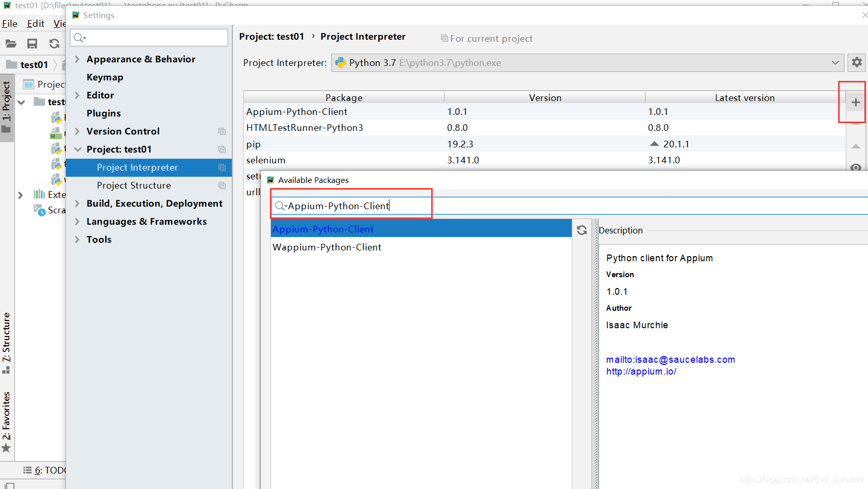Select the pip package row

[544, 144]
